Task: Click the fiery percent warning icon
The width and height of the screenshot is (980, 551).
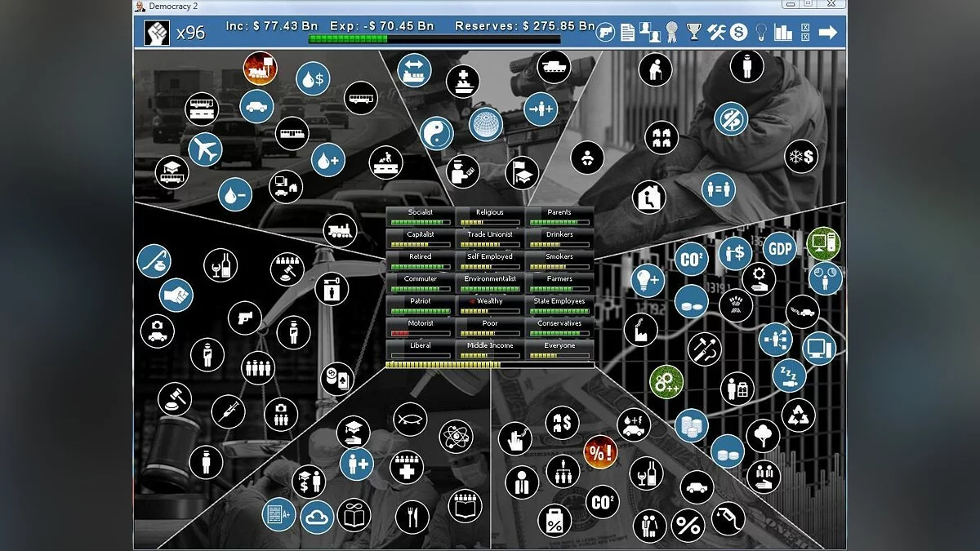Action: (x=600, y=453)
